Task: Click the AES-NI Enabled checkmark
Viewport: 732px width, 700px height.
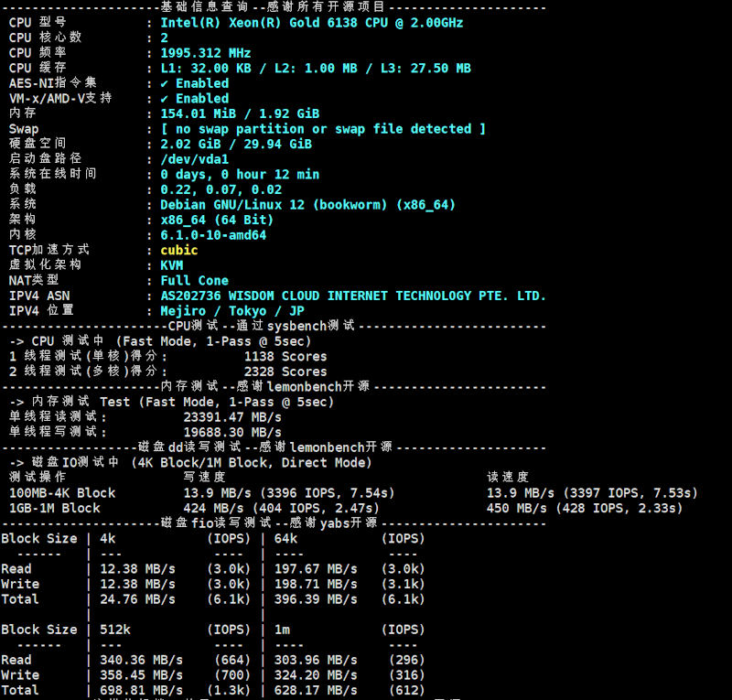Action: point(165,83)
